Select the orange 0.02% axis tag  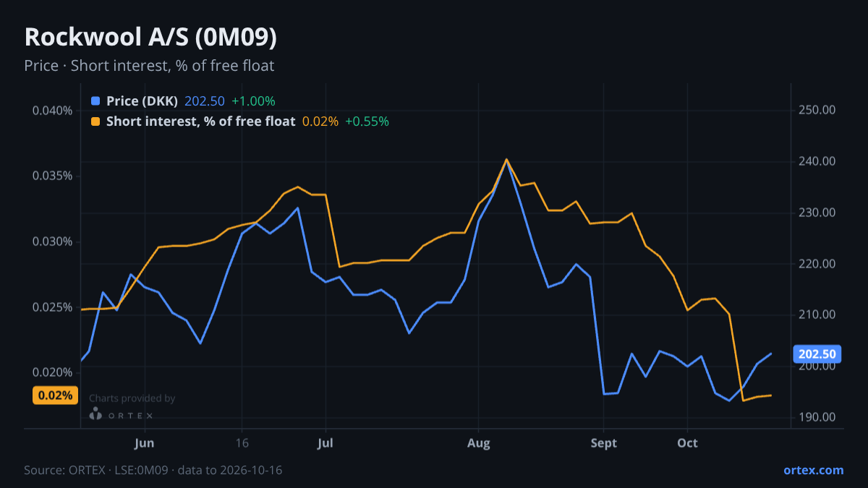(x=55, y=395)
